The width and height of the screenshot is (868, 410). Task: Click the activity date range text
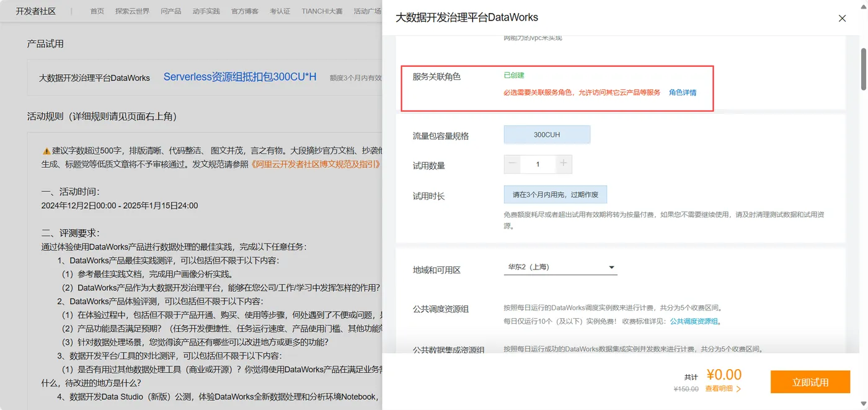(120, 206)
